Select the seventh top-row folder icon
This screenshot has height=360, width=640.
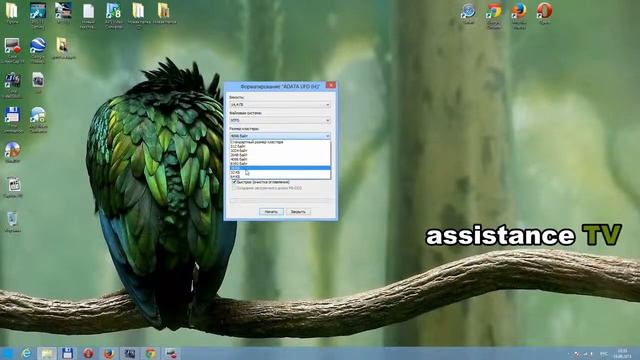(x=164, y=12)
